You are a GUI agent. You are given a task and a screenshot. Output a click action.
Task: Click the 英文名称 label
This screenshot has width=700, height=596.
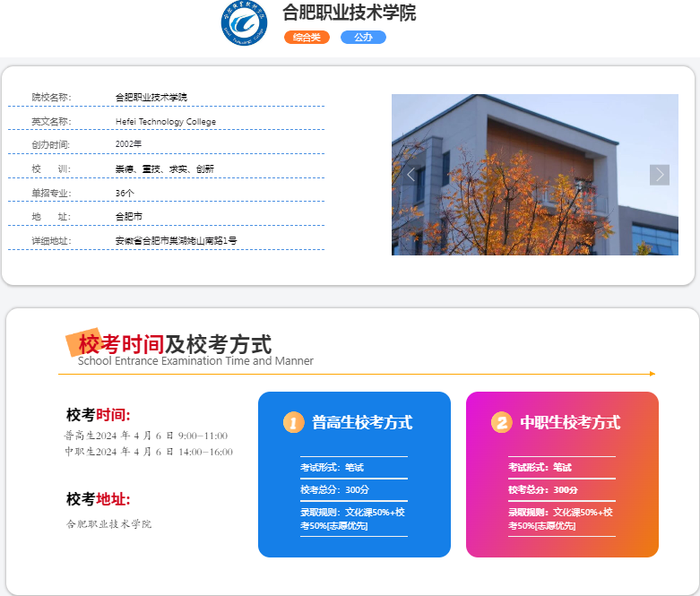[51, 121]
